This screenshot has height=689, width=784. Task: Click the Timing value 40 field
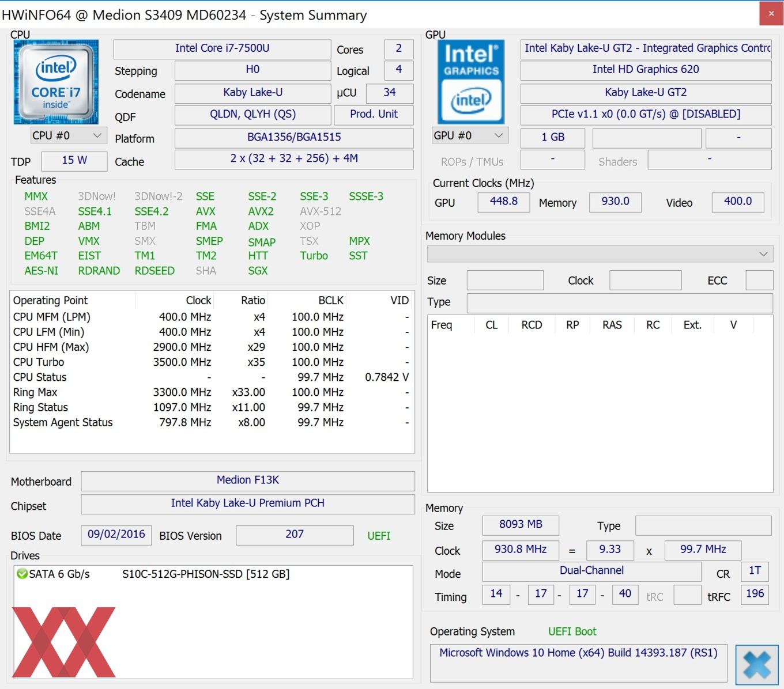[625, 595]
